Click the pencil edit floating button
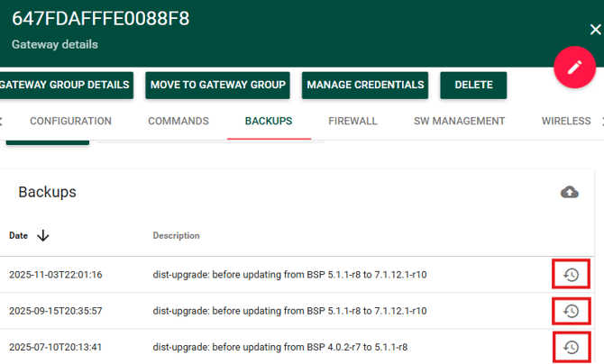The height and width of the screenshot is (364, 604). point(574,68)
